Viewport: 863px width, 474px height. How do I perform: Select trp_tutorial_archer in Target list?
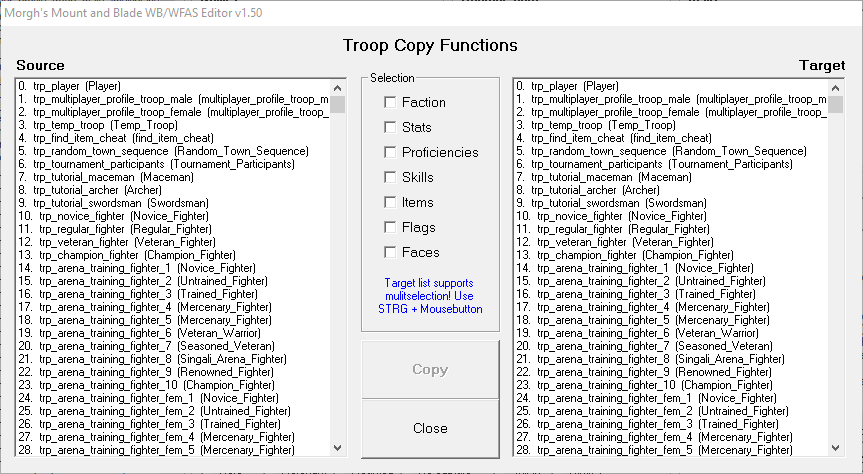click(671, 190)
